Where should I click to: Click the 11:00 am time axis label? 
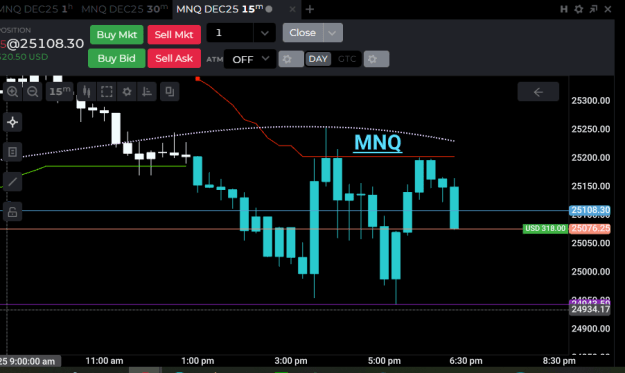104,361
